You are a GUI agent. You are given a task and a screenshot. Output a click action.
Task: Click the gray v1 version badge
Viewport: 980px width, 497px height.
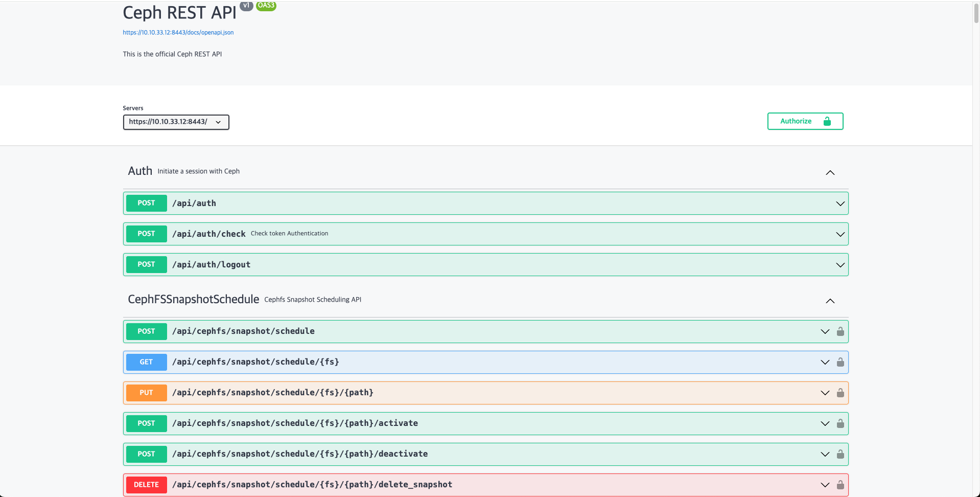(246, 6)
